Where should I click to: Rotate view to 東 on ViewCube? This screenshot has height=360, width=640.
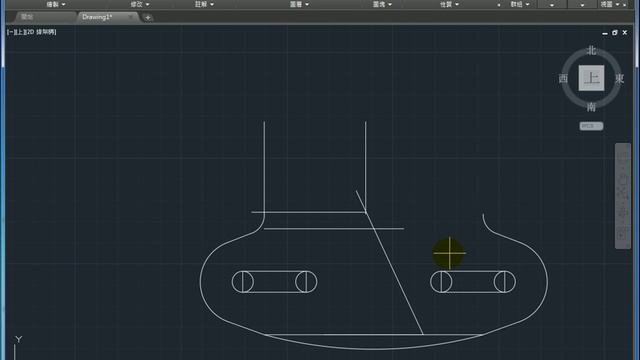click(619, 78)
